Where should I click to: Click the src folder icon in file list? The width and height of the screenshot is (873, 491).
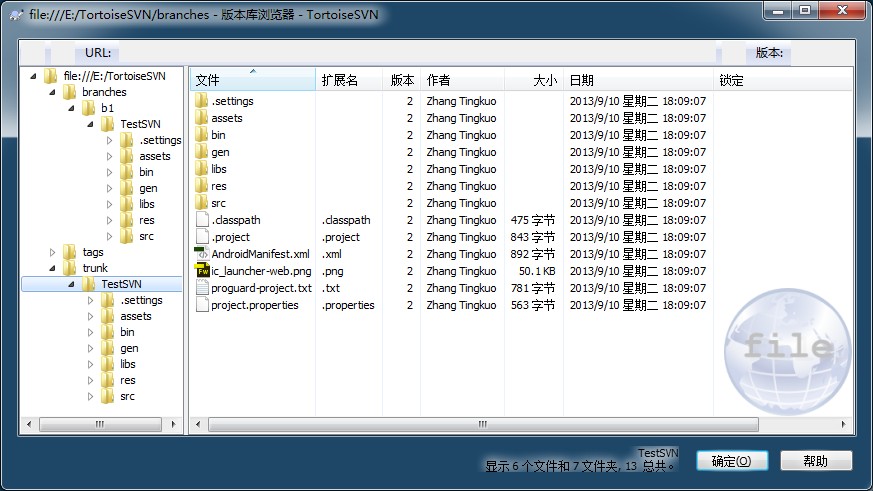[x=201, y=203]
